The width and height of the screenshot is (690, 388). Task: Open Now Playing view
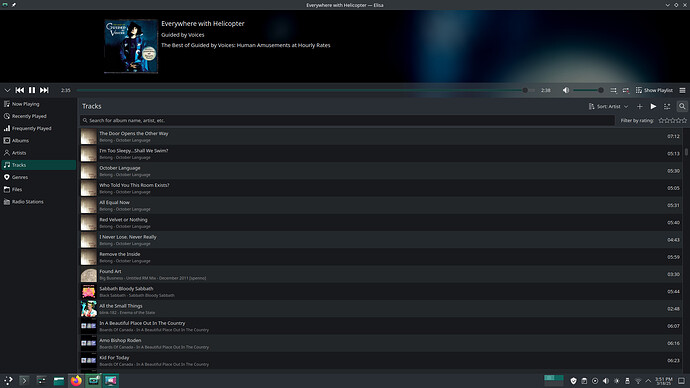(38, 104)
